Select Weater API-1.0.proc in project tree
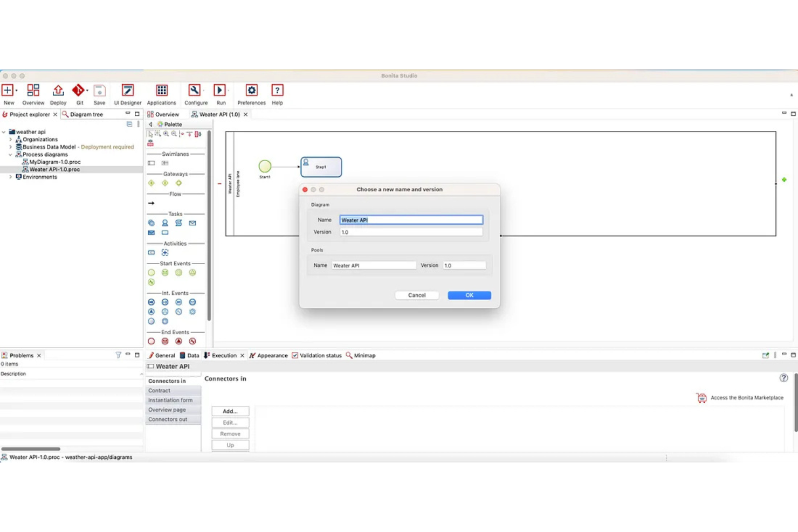The height and width of the screenshot is (532, 798). point(51,169)
